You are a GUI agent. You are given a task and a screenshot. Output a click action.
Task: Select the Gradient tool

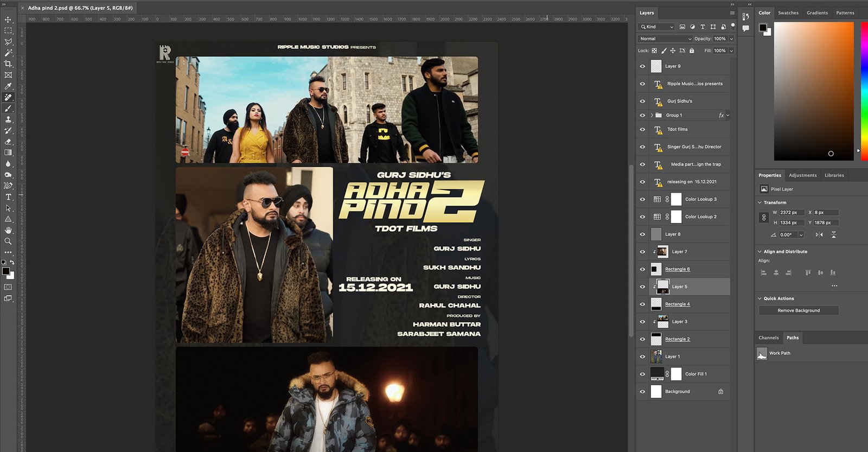(8, 152)
